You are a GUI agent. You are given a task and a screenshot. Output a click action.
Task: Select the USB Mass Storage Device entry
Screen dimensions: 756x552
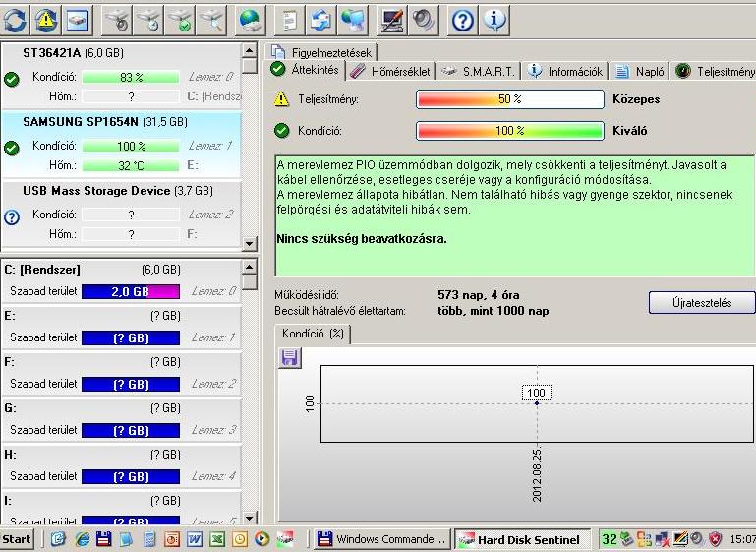click(121, 214)
